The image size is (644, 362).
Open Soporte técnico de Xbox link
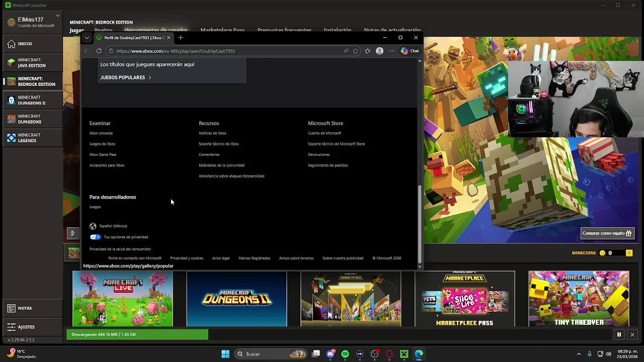point(219,144)
